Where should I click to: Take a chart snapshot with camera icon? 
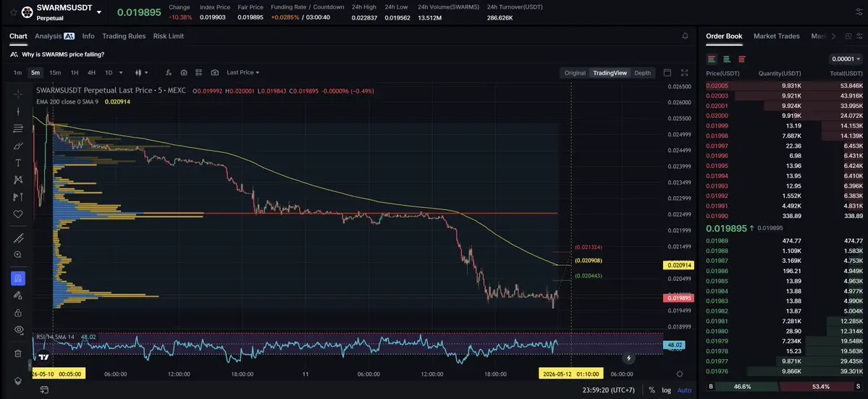pyautogui.click(x=215, y=72)
